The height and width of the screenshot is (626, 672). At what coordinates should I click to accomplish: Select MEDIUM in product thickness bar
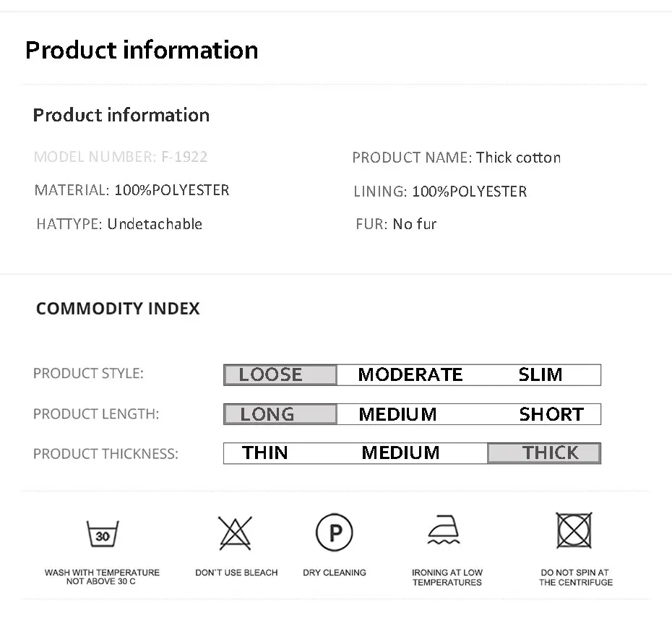point(401,453)
